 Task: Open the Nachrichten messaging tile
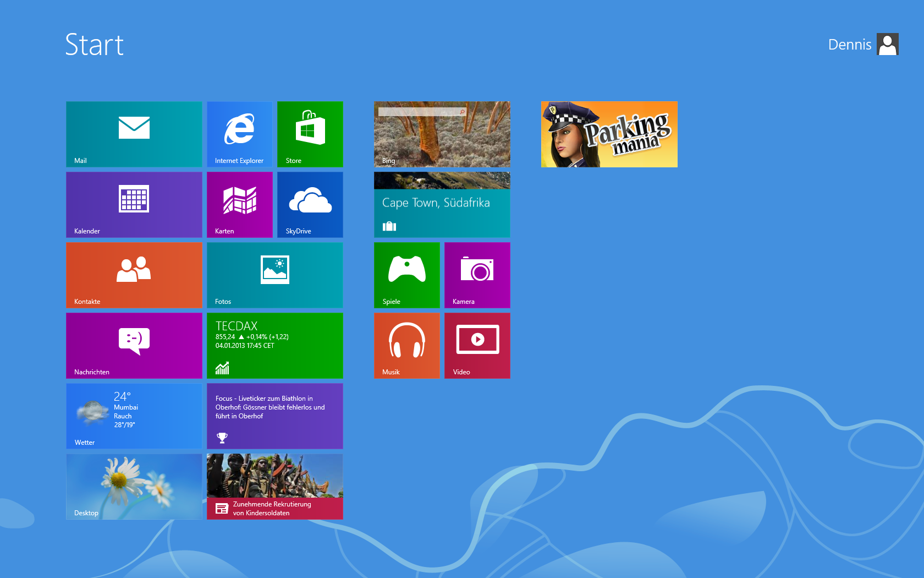(x=134, y=346)
